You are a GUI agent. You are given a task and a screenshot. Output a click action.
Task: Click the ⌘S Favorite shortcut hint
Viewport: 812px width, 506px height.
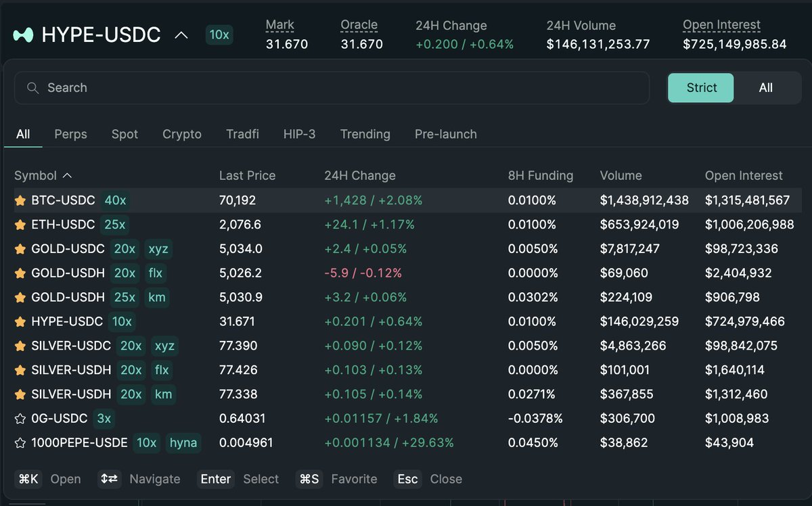336,479
